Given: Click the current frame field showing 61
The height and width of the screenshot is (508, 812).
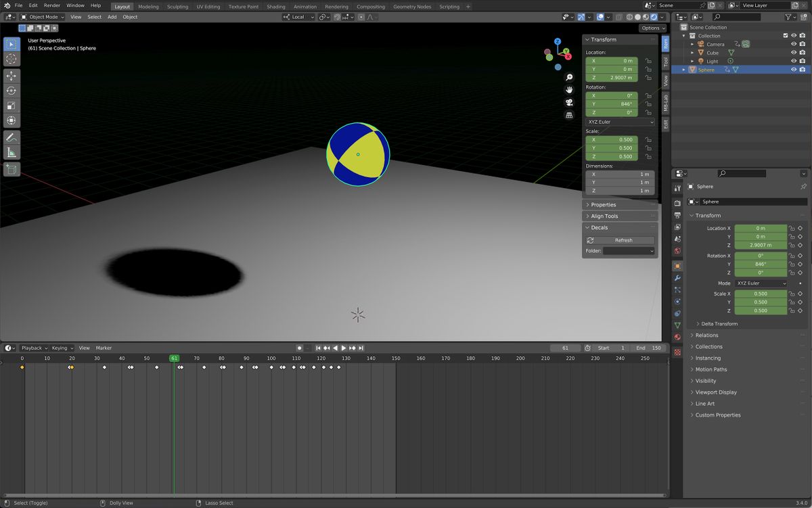Looking at the screenshot, I should tap(565, 348).
